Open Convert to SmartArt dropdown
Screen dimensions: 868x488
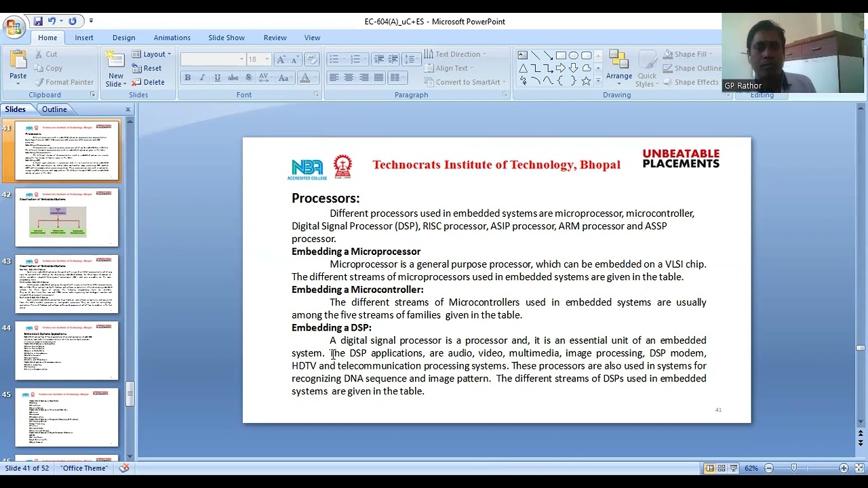pyautogui.click(x=465, y=82)
